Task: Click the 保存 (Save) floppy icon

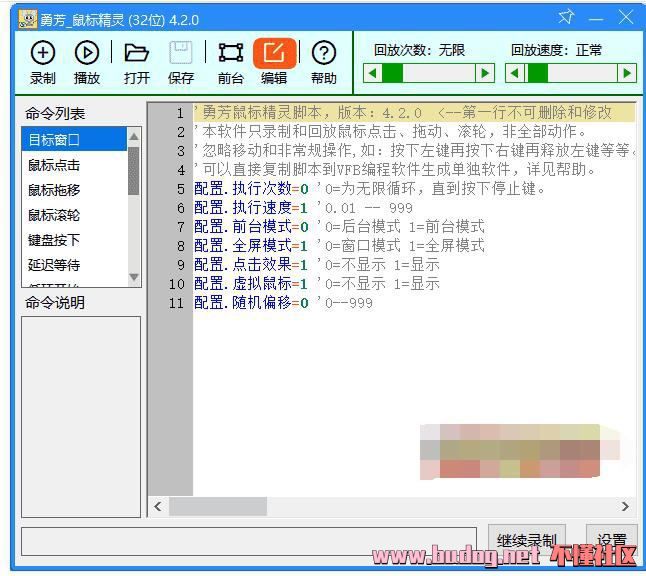Action: pos(181,62)
